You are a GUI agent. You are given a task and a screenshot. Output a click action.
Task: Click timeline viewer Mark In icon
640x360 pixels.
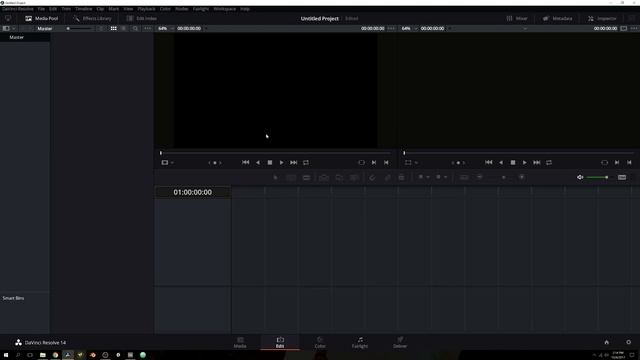tap(617, 162)
